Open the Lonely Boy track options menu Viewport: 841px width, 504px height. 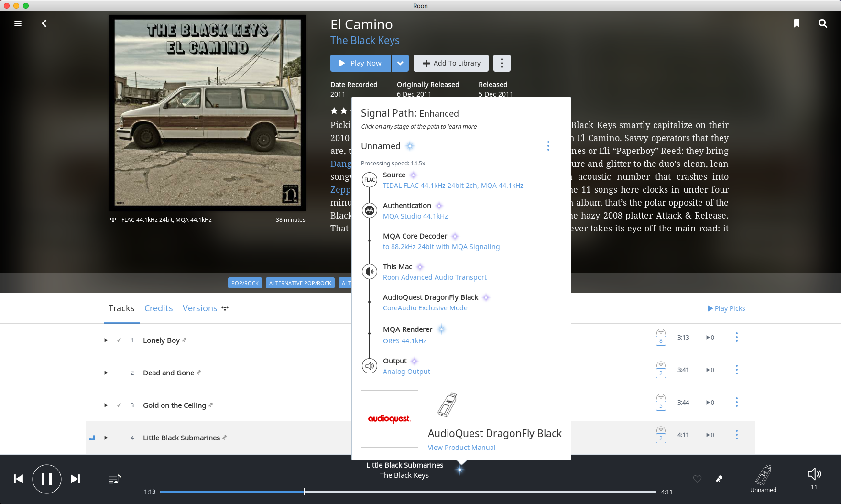click(737, 337)
